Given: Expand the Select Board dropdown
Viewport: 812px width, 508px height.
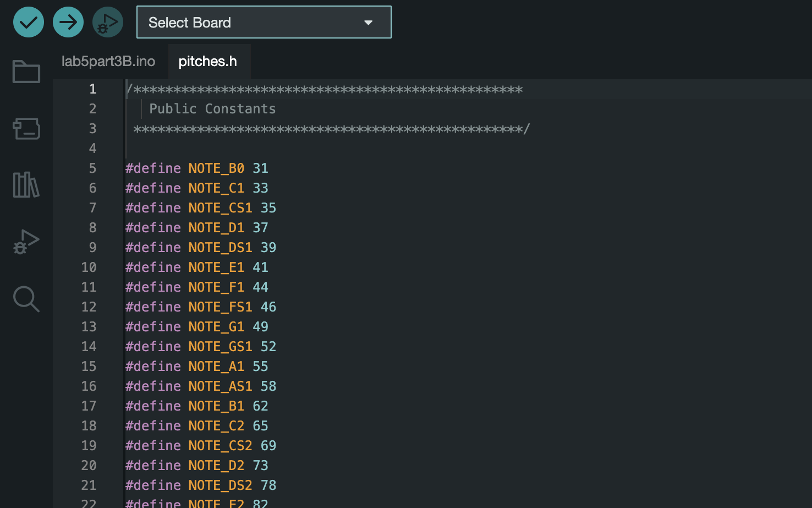Looking at the screenshot, I should tap(264, 23).
